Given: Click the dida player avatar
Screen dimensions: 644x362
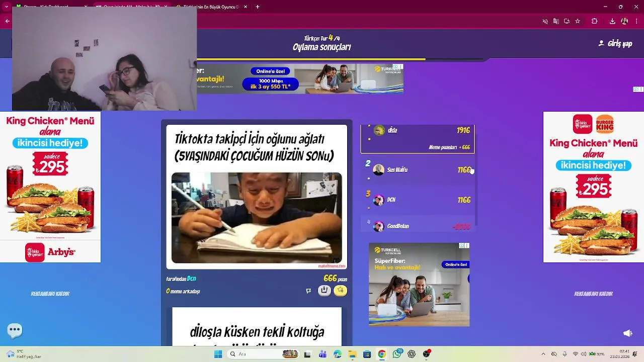Looking at the screenshot, I should 379,130.
